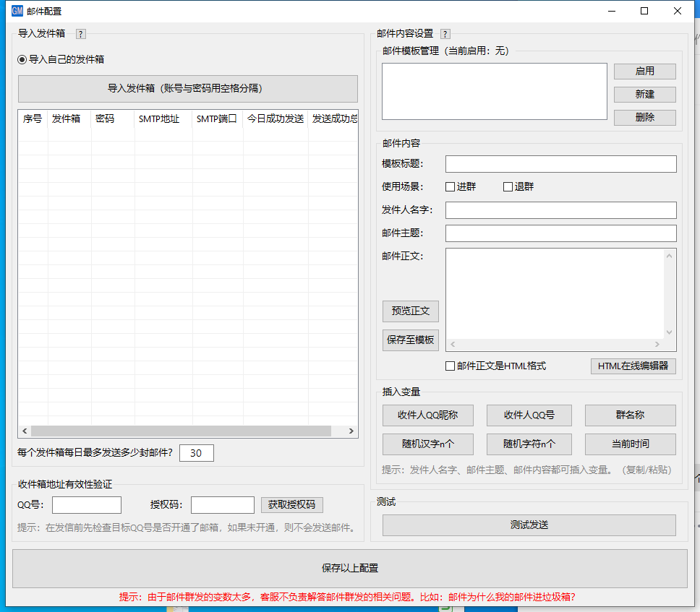This screenshot has height=612, width=700.
Task: Click the 序号 column header
Action: [33, 118]
